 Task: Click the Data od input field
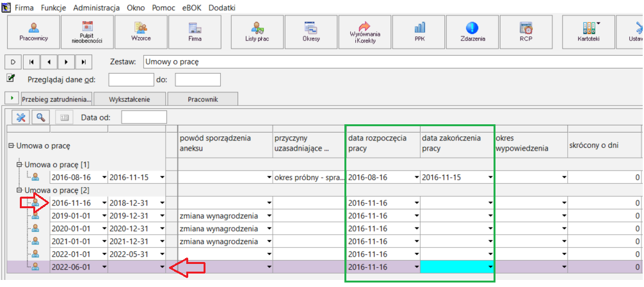[x=144, y=117]
